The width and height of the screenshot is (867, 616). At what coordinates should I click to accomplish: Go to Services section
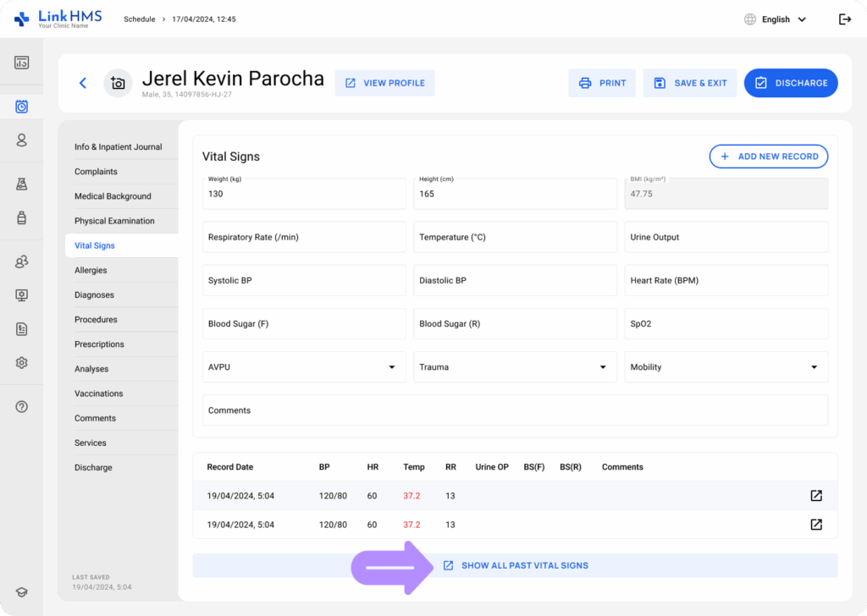pyautogui.click(x=90, y=443)
